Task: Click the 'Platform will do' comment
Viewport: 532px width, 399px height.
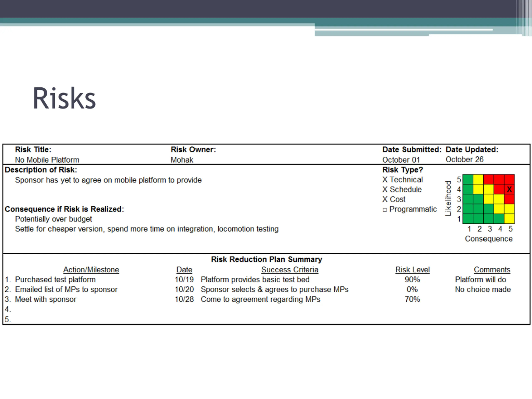Action: (x=480, y=280)
